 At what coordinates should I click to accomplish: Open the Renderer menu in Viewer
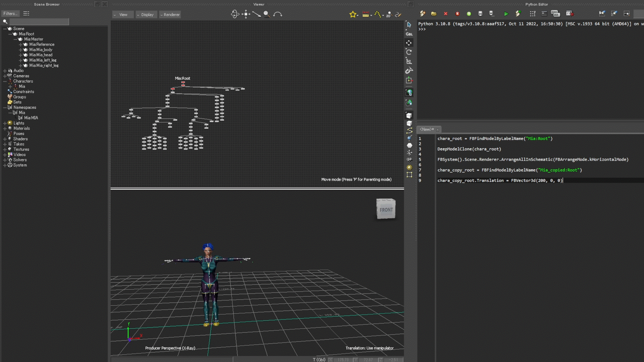click(x=170, y=15)
